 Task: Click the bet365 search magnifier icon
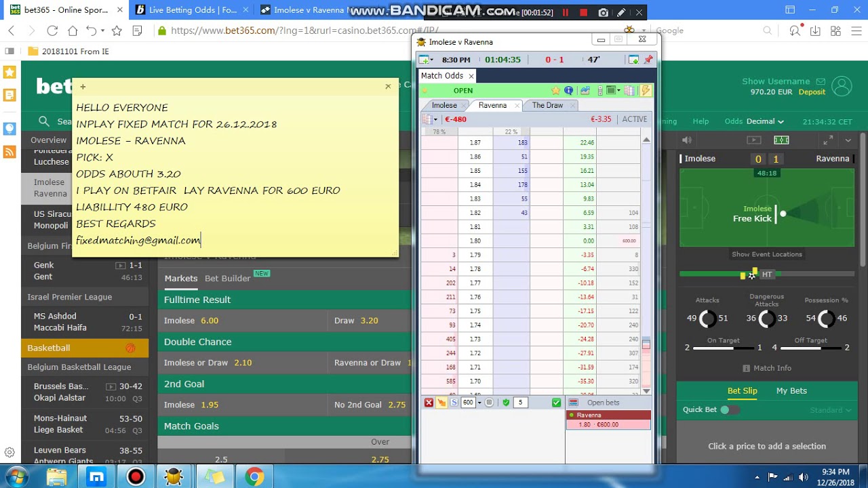point(44,121)
